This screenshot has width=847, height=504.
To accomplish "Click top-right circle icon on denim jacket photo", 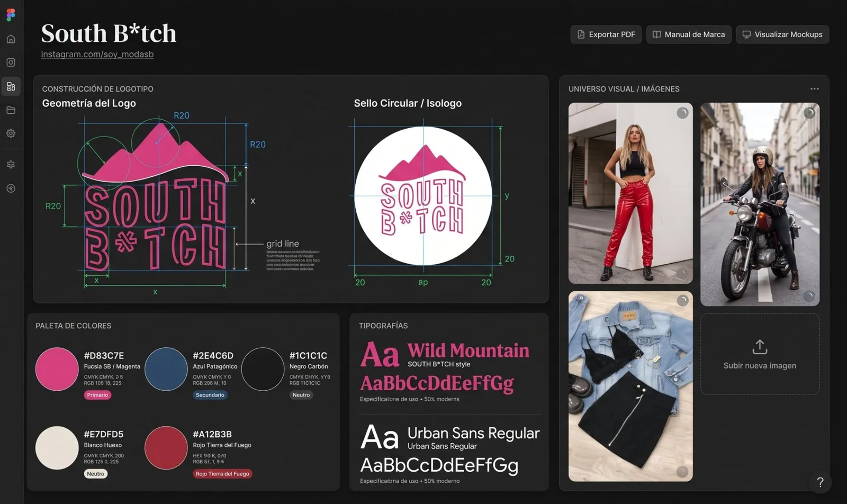I will (682, 301).
